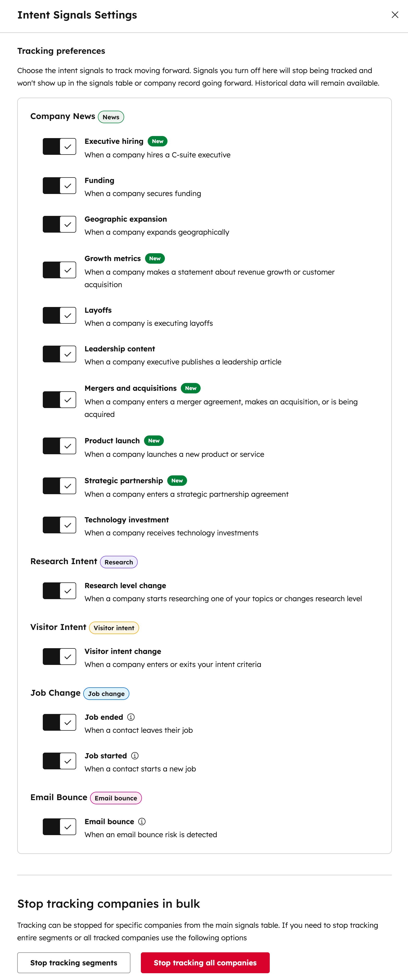Disable Executive hiring tracking
Screen dimensions: 408x980
(x=59, y=146)
